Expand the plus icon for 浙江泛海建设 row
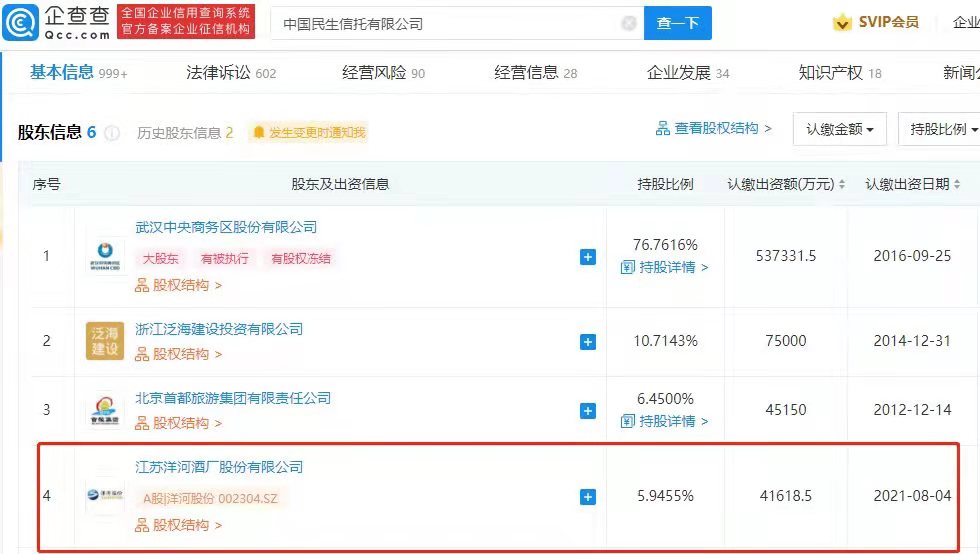 coord(588,342)
